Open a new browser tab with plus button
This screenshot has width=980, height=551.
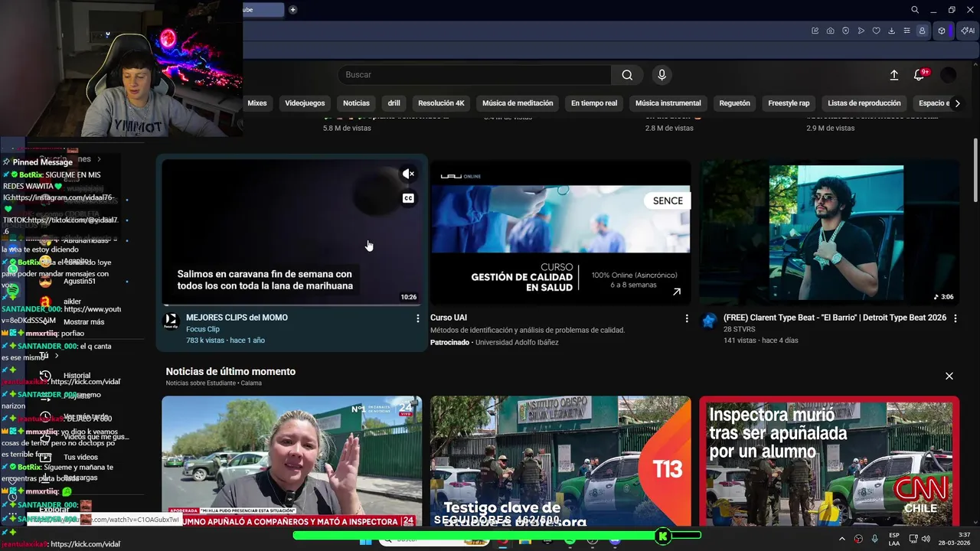tap(292, 10)
